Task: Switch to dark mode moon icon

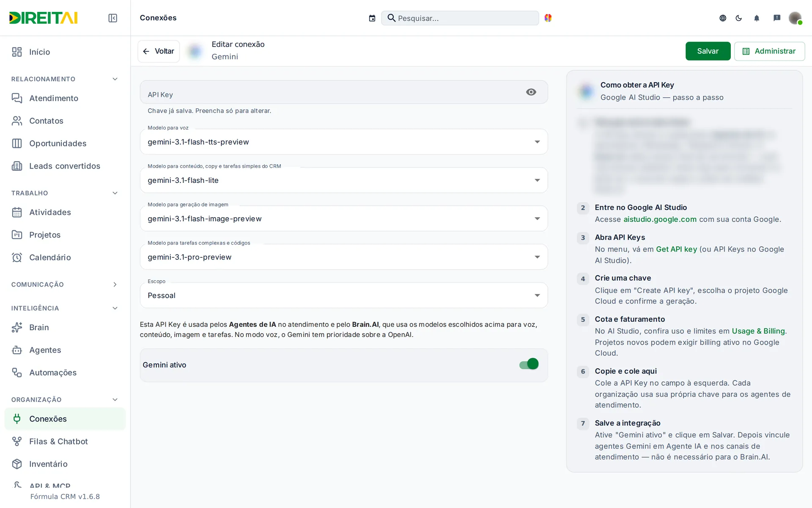Action: pyautogui.click(x=739, y=18)
